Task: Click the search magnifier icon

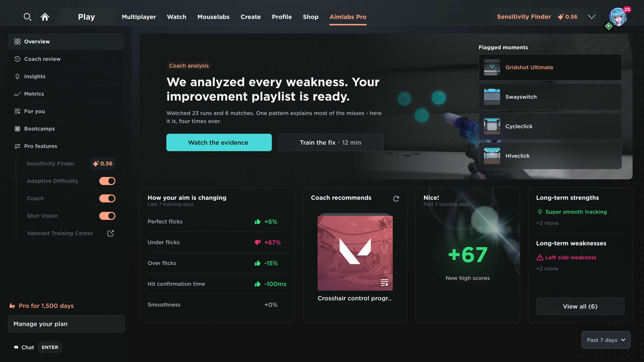Action: pos(28,17)
